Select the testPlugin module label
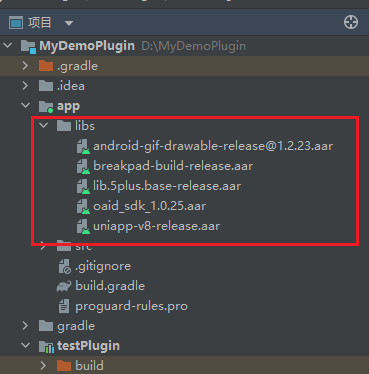Viewport: 369px width, 374px height. point(88,346)
